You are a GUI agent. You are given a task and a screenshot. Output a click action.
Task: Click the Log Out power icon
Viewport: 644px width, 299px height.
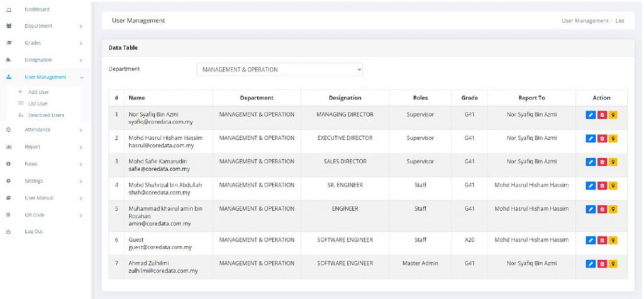coord(9,232)
